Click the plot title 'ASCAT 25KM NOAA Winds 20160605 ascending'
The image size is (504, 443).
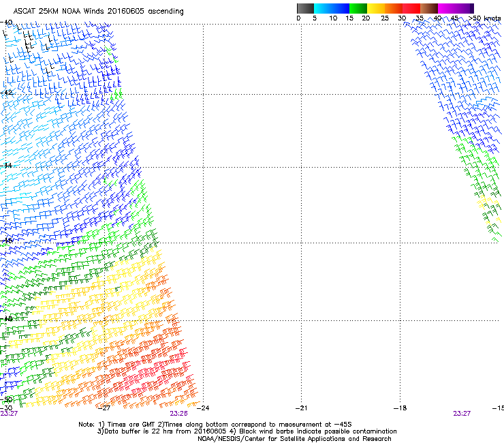pos(98,12)
